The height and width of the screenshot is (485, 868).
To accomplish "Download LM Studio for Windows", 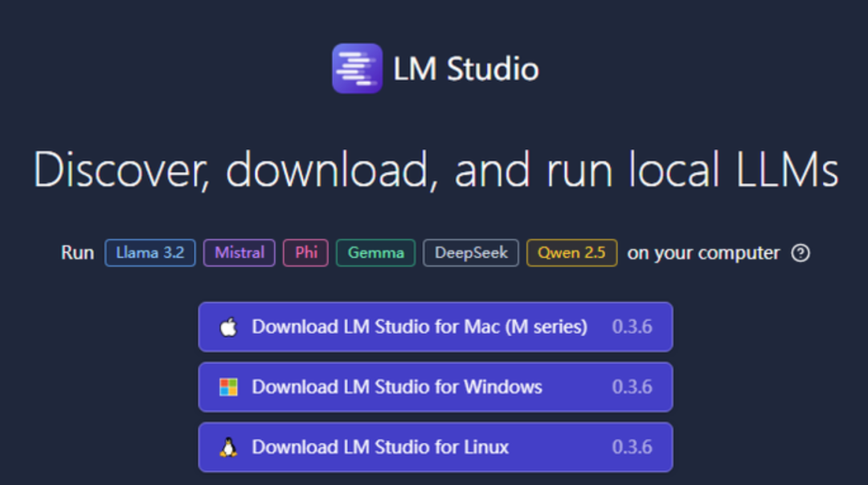I will (436, 387).
